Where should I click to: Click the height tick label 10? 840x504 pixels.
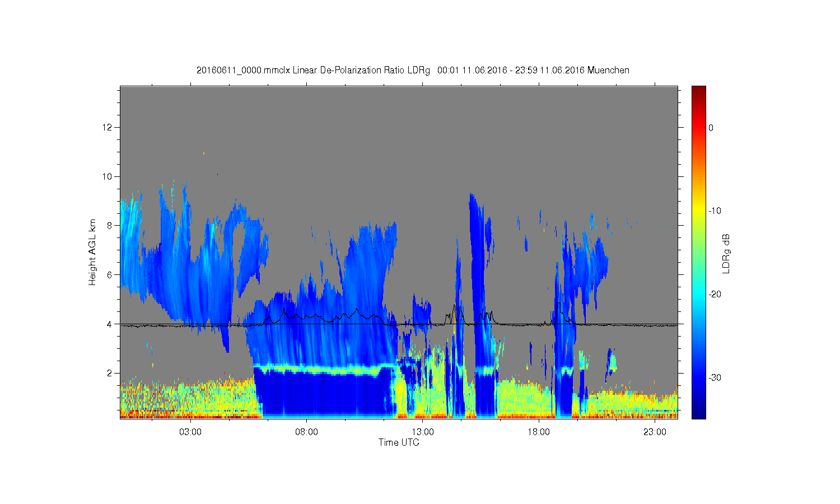[109, 176]
